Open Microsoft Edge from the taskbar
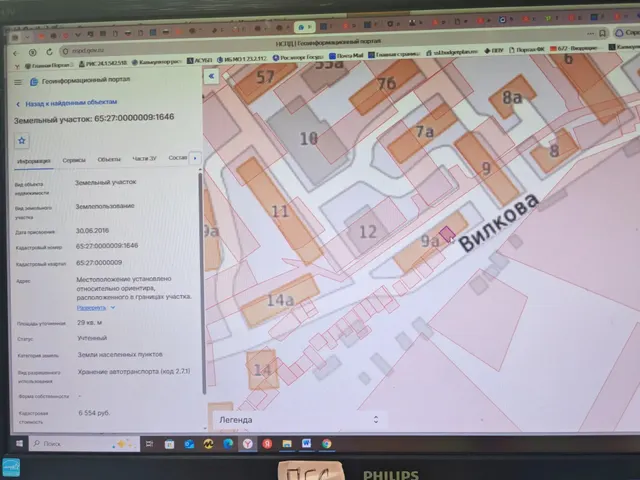Viewport: 640px width, 480px height. coord(228,444)
